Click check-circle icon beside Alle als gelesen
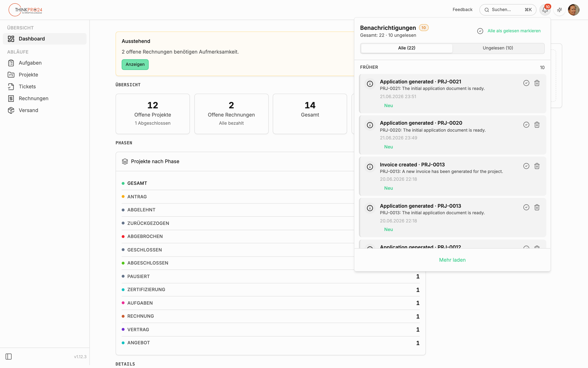 (480, 31)
